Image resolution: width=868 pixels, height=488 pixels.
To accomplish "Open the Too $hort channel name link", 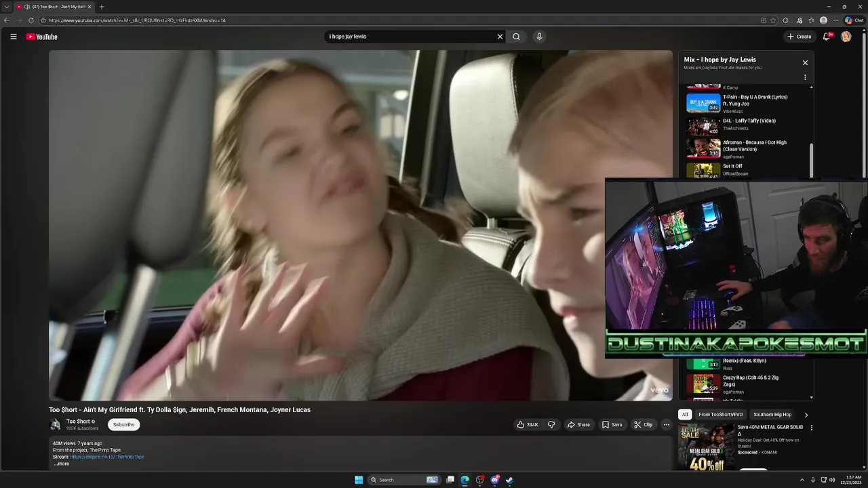I will [x=79, y=422].
